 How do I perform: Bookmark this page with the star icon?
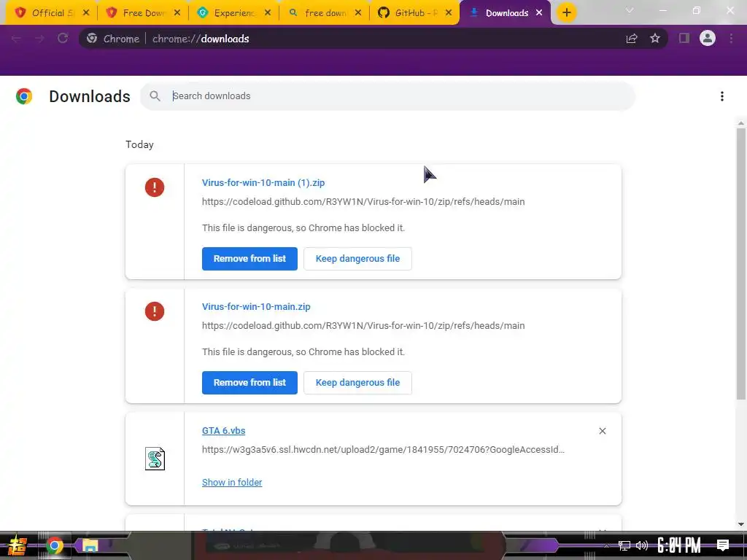(655, 38)
